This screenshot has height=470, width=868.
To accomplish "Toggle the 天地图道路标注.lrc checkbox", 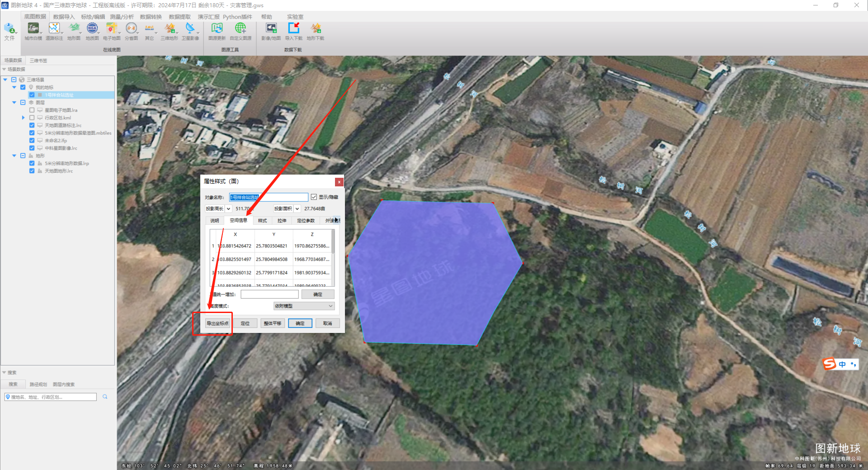I will 32,125.
